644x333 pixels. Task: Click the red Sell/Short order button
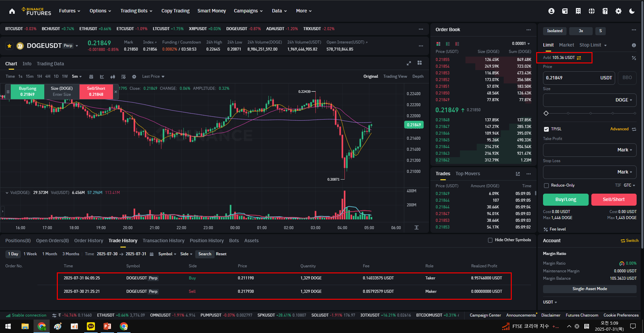(614, 200)
